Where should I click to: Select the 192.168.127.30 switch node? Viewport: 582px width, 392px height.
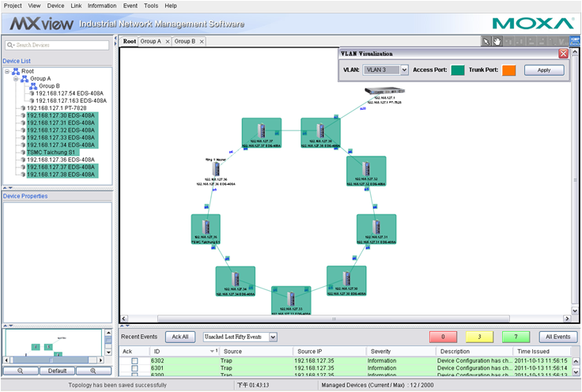pyautogui.click(x=346, y=281)
